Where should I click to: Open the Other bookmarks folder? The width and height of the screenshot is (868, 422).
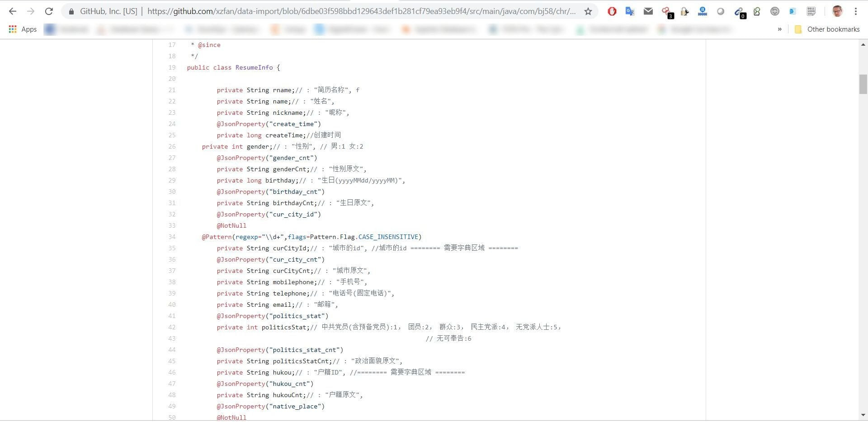pos(827,29)
